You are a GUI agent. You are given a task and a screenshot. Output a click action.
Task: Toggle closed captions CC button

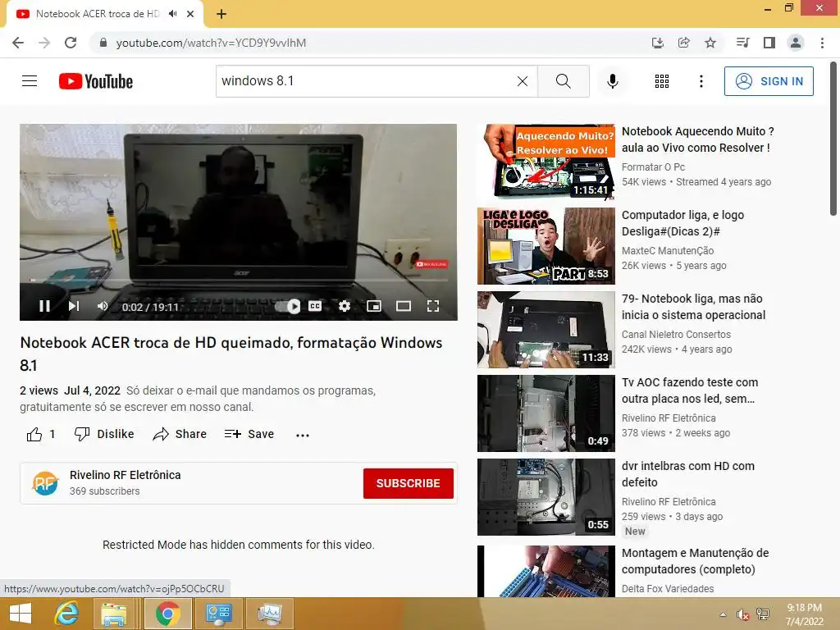click(315, 306)
